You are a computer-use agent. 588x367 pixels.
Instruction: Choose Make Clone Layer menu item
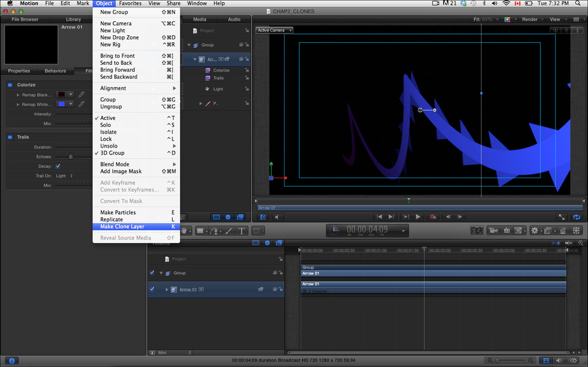pos(122,226)
